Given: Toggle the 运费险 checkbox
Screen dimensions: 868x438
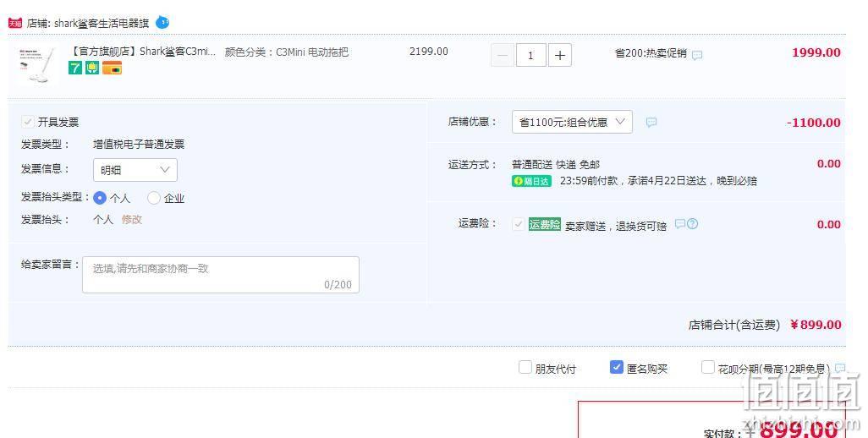Looking at the screenshot, I should click(x=518, y=224).
